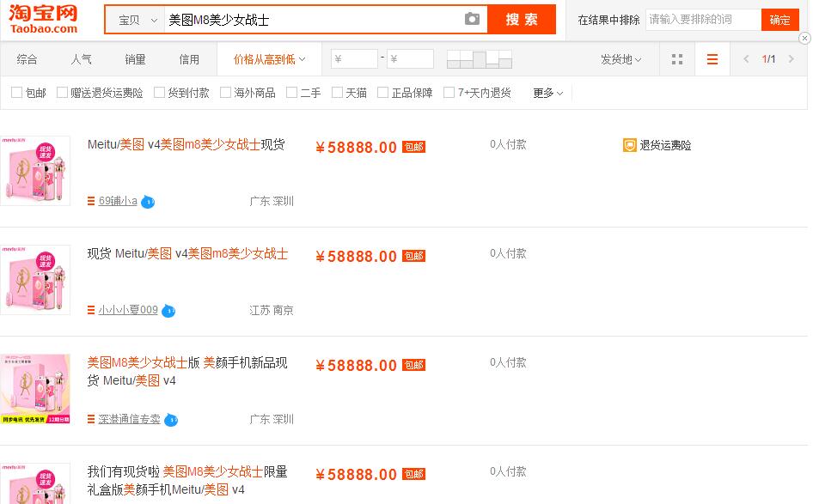The height and width of the screenshot is (504, 813).
Task: Sort results by 信用
Action: click(189, 59)
